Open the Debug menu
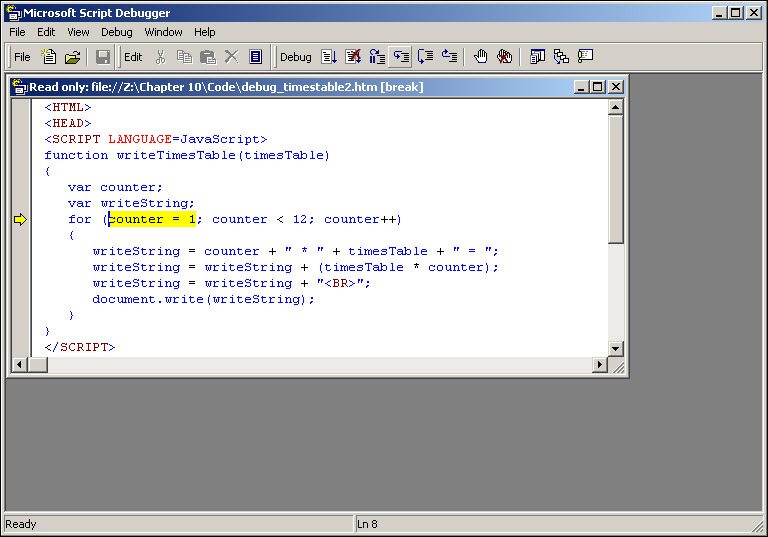The width and height of the screenshot is (768, 537). pyautogui.click(x=116, y=32)
